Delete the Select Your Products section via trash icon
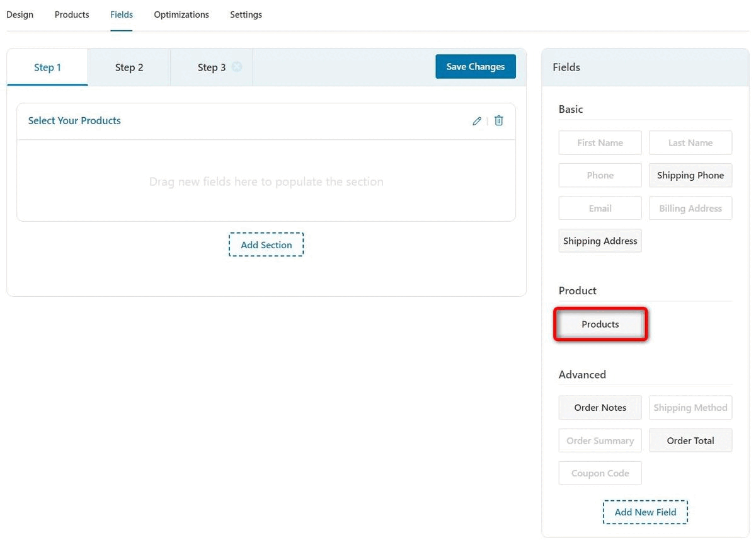Viewport: 756px width, 545px height. [499, 120]
